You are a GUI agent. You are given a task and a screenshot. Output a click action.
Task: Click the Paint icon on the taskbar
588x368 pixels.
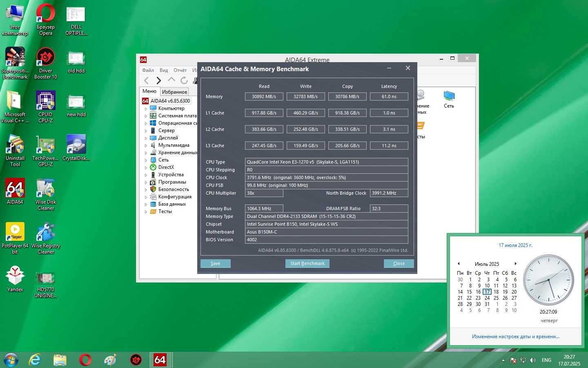click(x=110, y=360)
